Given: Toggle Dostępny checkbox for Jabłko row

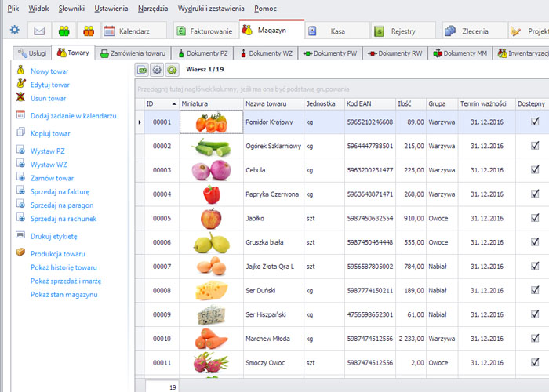Looking at the screenshot, I should (534, 219).
